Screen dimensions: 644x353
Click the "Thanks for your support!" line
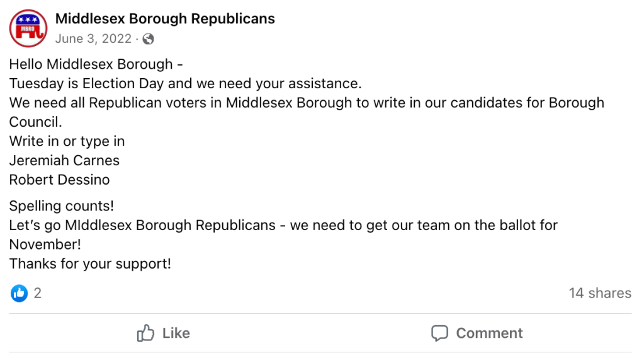coord(90,263)
